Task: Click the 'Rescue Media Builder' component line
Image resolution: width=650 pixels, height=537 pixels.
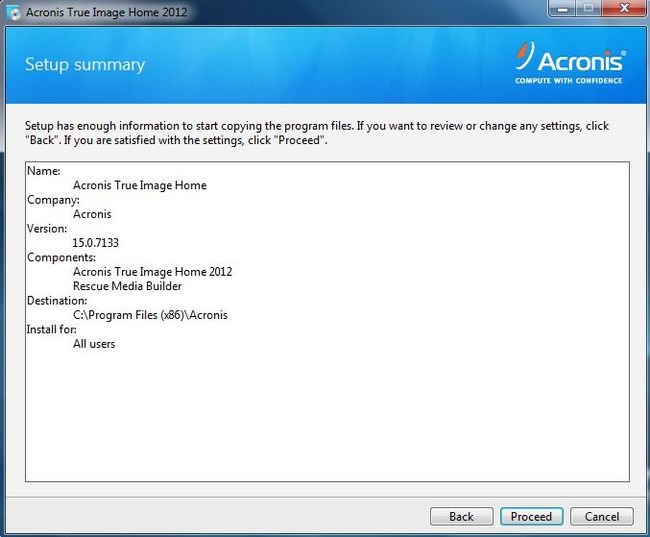Action: pos(127,286)
